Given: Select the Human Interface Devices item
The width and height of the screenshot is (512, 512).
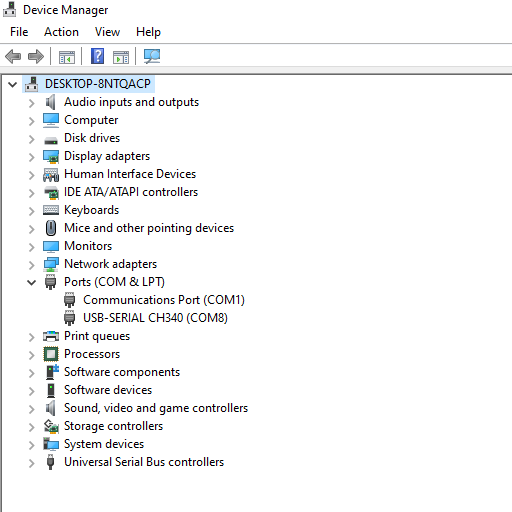Looking at the screenshot, I should click(130, 174).
